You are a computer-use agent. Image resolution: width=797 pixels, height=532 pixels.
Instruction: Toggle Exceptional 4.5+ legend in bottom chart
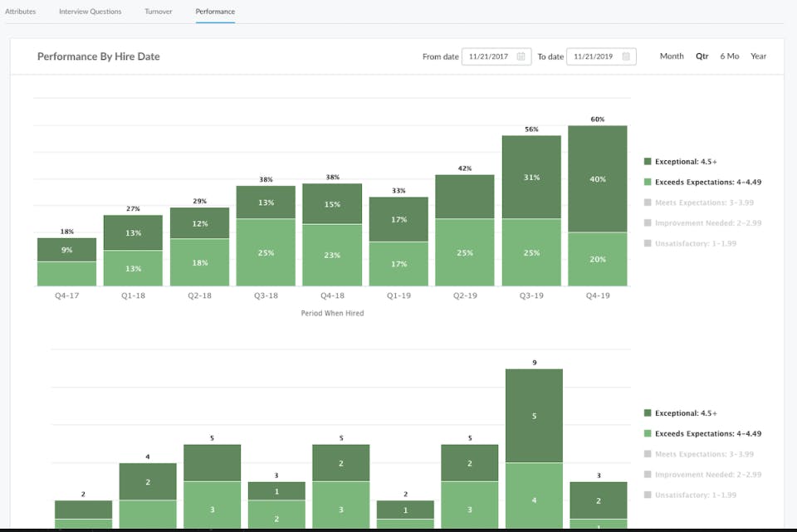click(x=680, y=413)
